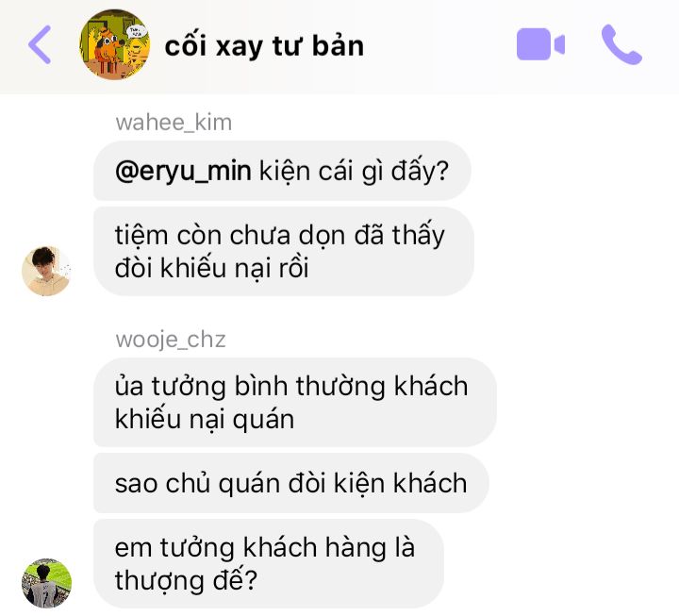Viewport: 679px width, 616px height.
Task: Open the group chat avatar picture
Action: (x=115, y=44)
